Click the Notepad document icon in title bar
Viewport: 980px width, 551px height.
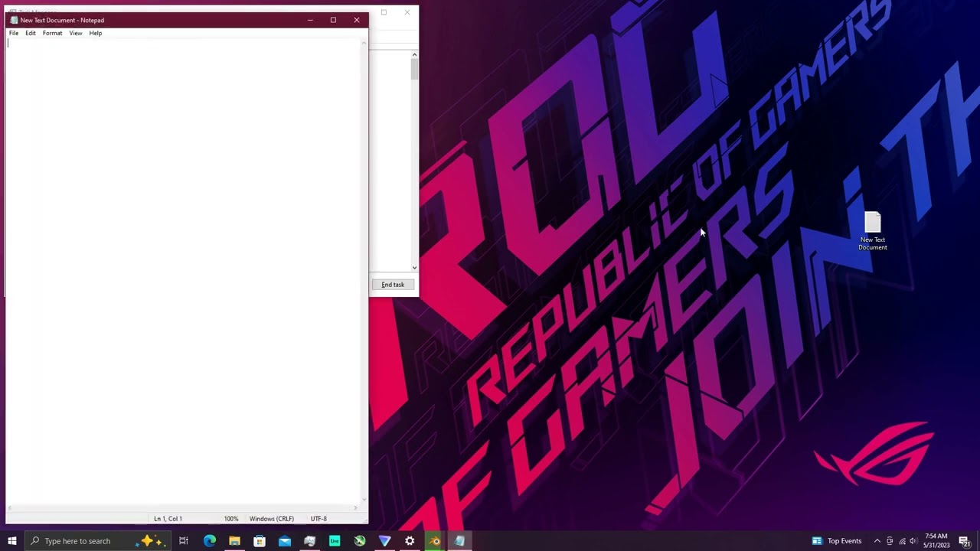[14, 20]
